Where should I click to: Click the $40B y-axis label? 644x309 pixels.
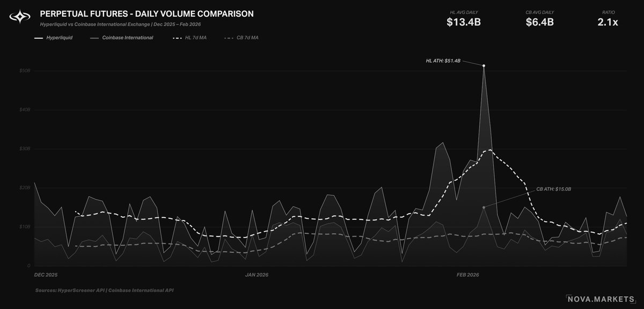coord(25,110)
